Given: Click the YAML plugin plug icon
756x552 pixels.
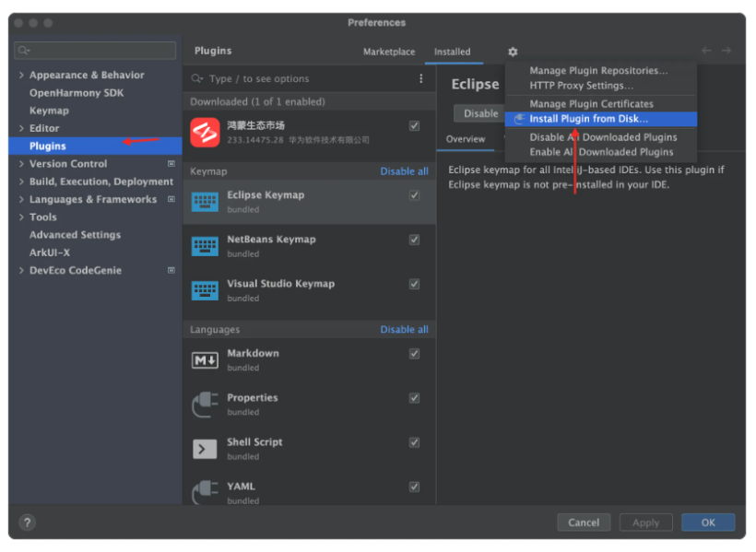Looking at the screenshot, I should [205, 492].
